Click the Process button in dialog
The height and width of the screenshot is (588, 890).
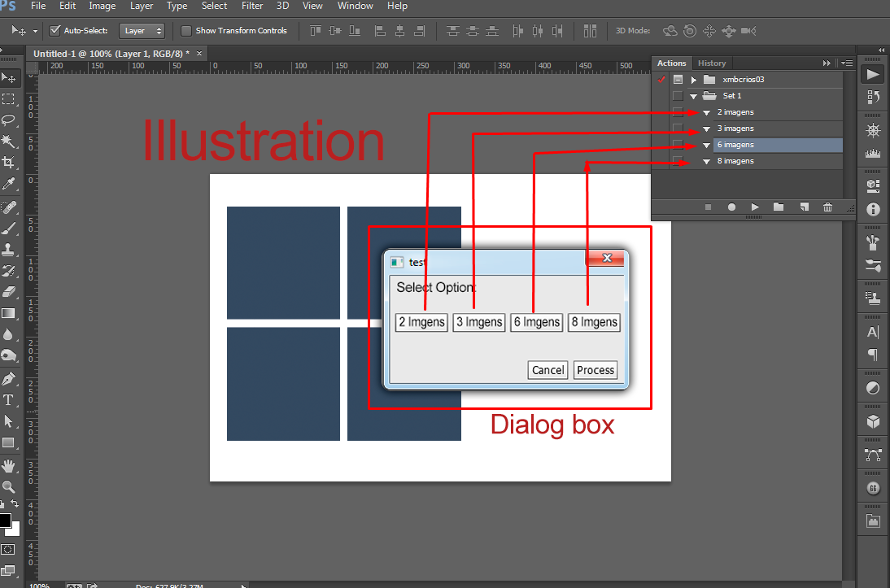[596, 370]
